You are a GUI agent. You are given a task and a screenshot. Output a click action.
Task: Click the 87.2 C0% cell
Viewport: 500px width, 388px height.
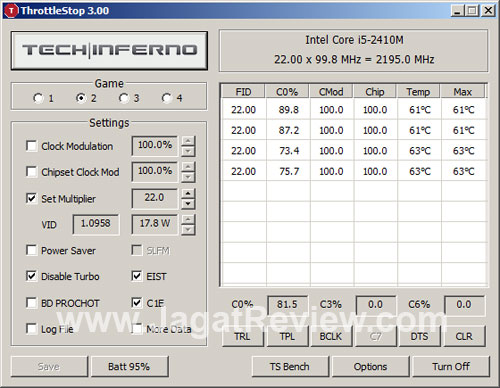pos(289,130)
